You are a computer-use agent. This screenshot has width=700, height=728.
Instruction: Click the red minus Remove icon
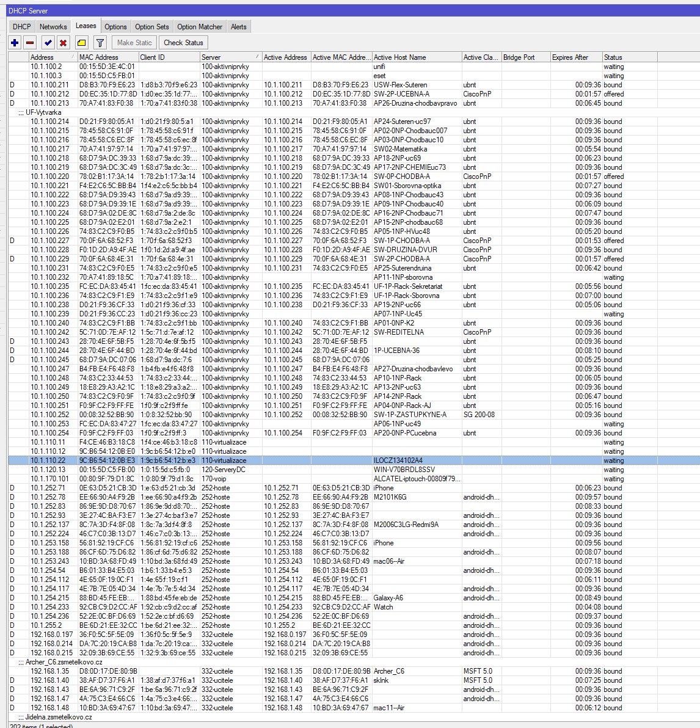(30, 43)
